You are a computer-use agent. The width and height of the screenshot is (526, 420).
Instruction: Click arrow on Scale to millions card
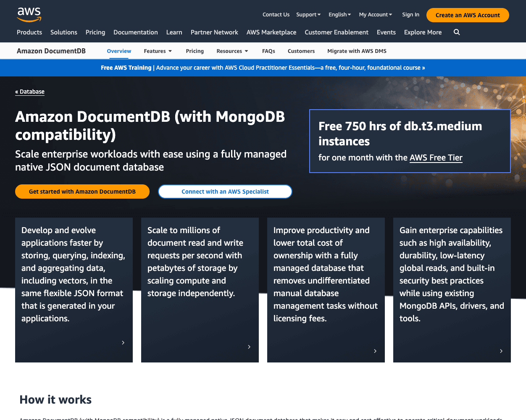pos(249,347)
